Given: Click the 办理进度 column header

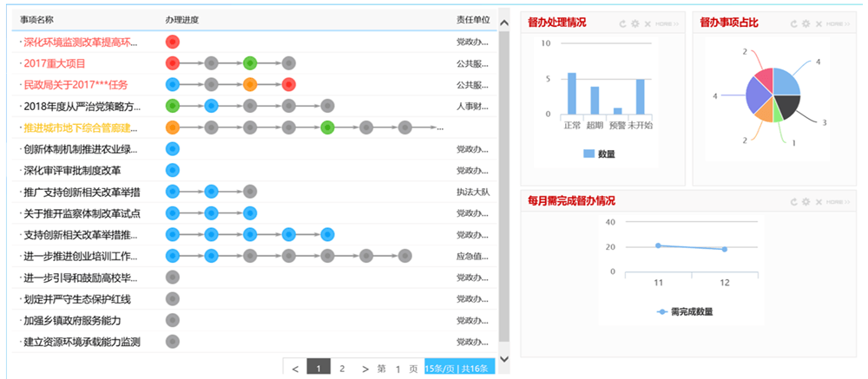Looking at the screenshot, I should (184, 19).
